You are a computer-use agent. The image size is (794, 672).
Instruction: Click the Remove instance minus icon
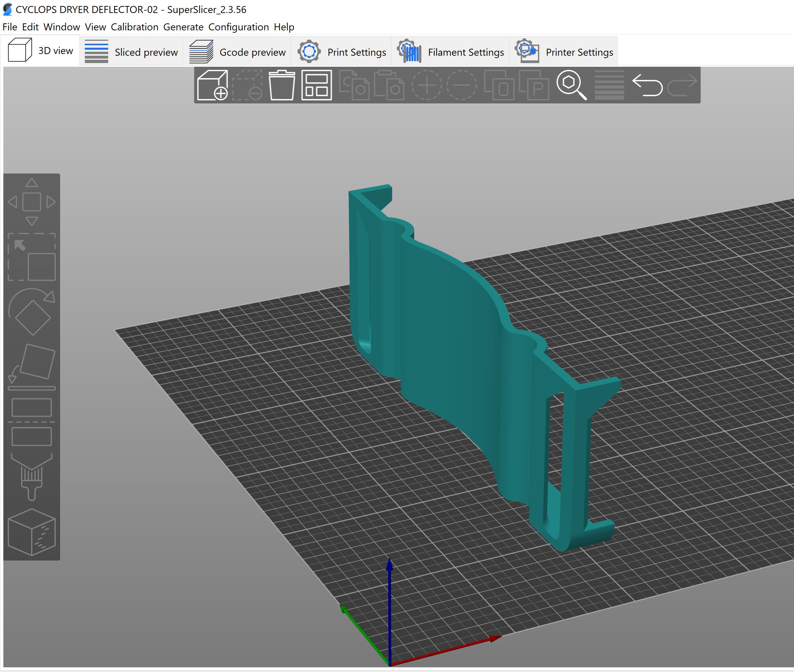click(x=461, y=85)
